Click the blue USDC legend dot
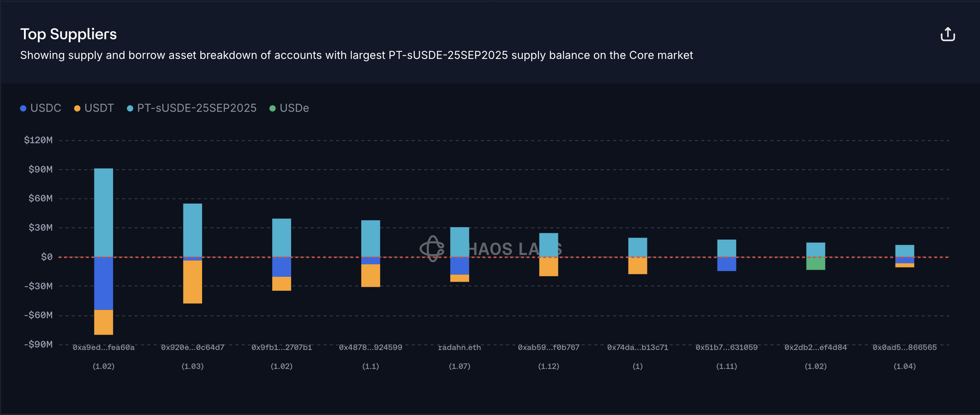Viewport: 980px width, 415px height. (23, 109)
